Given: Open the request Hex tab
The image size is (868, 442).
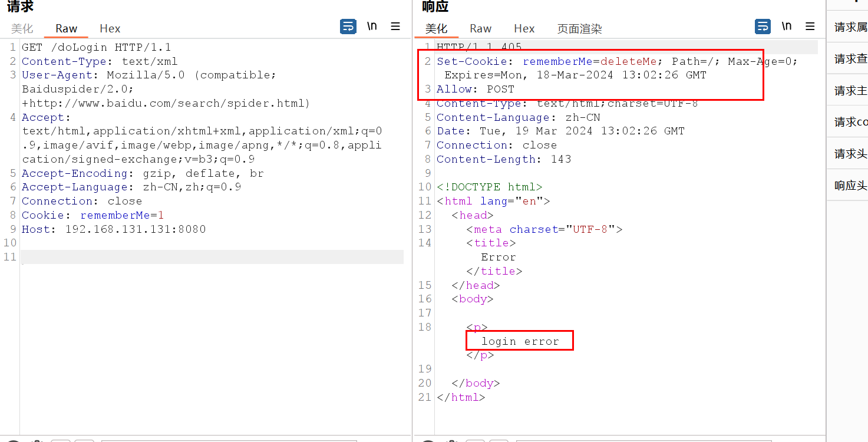Looking at the screenshot, I should [x=110, y=28].
